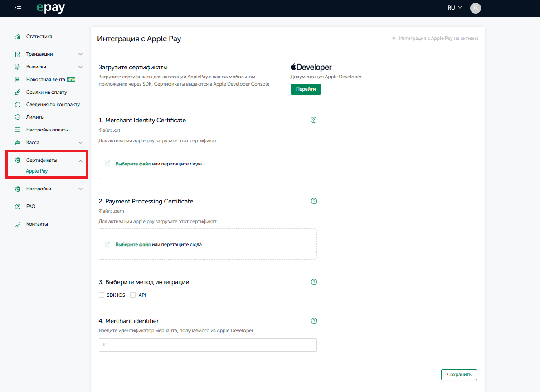Expand the Настройки chevron
The image size is (540, 392).
click(x=81, y=189)
